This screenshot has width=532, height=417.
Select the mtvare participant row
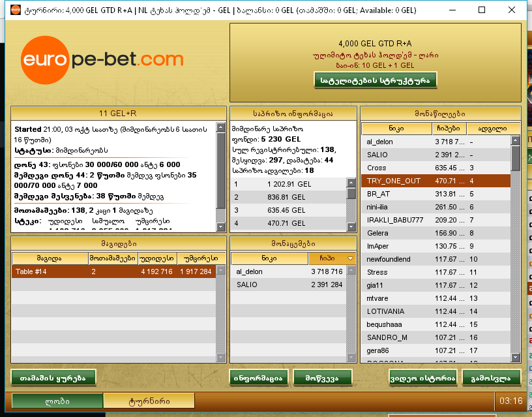click(x=436, y=298)
